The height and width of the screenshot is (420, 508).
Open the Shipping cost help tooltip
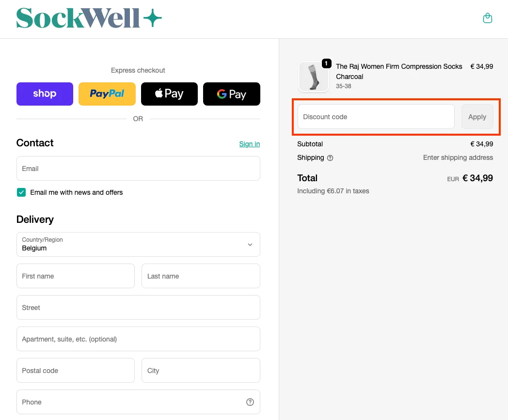point(331,157)
